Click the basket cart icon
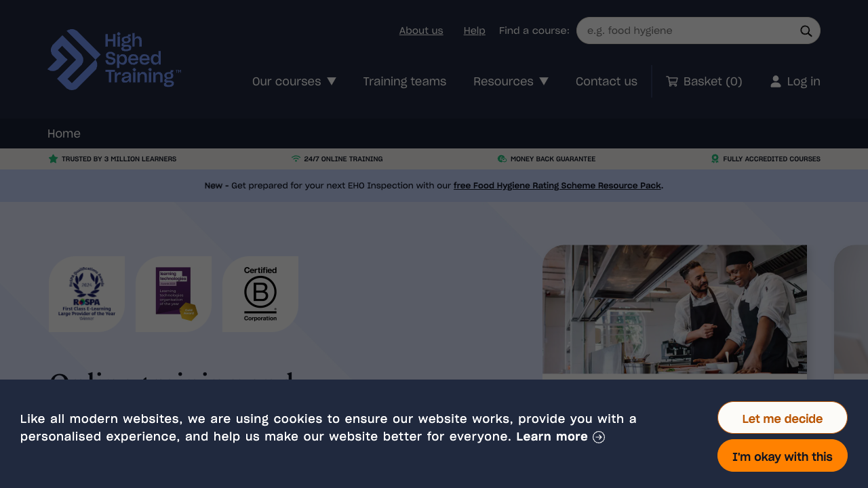This screenshot has width=868, height=488. [672, 81]
